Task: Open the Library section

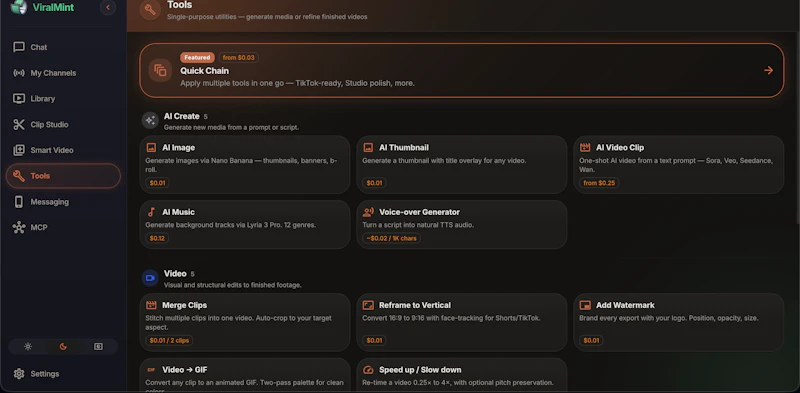Action: coord(63,99)
